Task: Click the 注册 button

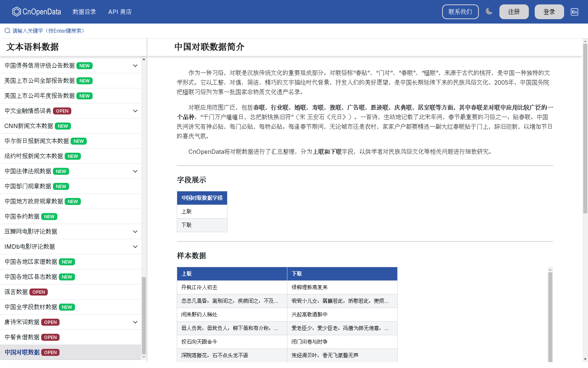Action: [x=514, y=12]
